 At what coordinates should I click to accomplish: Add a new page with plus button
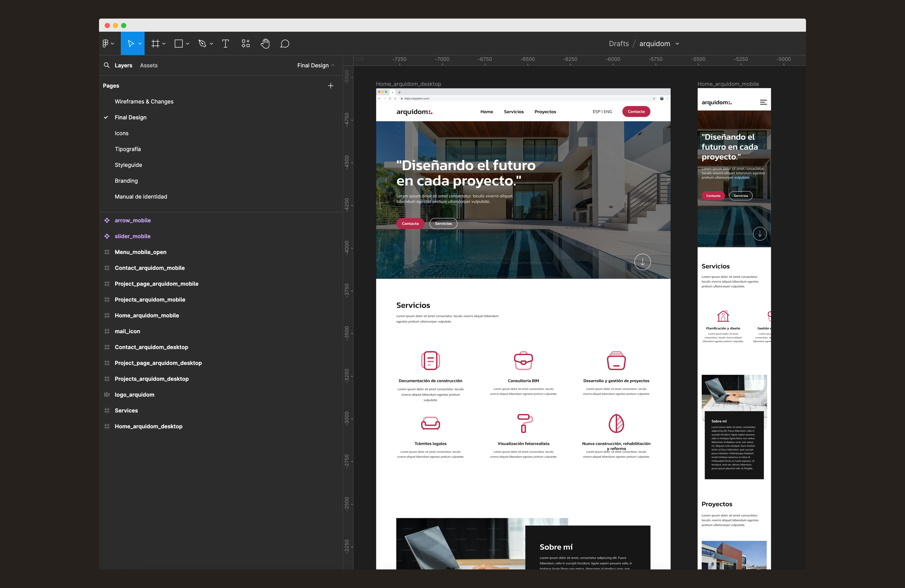pyautogui.click(x=330, y=86)
